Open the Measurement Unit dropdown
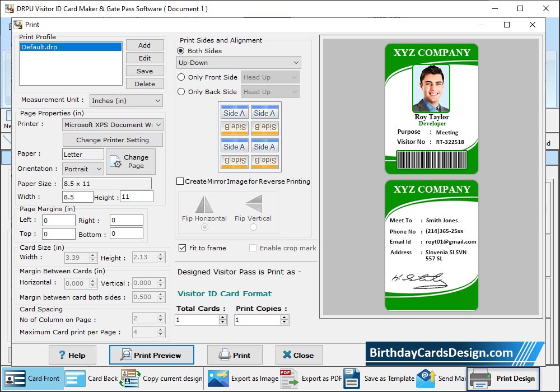 tap(126, 101)
